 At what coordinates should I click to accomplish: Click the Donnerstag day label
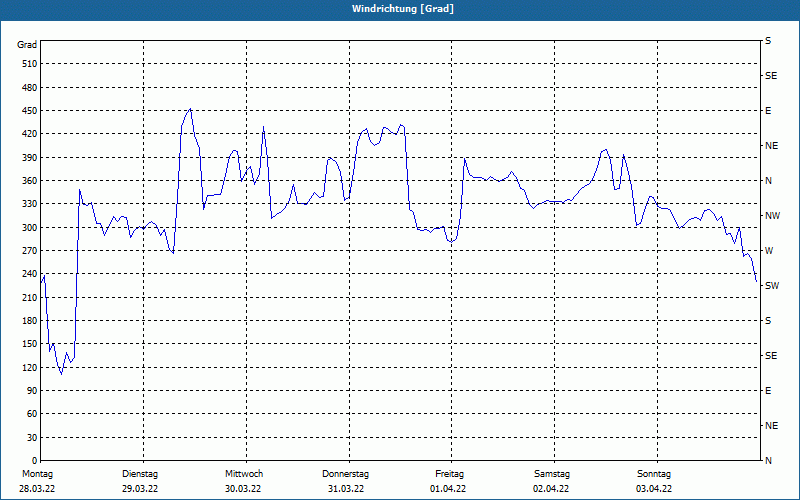tap(345, 474)
